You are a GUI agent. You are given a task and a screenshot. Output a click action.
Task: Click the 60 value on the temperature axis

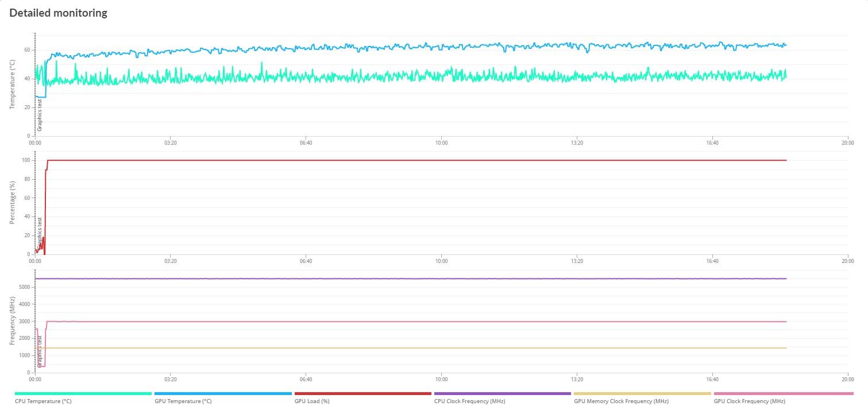(x=28, y=51)
